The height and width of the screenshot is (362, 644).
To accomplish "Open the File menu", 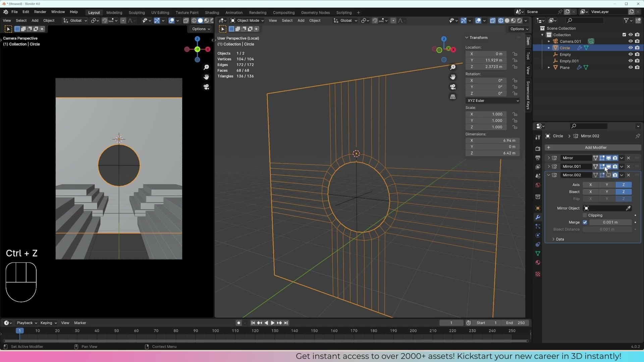I will point(14,12).
